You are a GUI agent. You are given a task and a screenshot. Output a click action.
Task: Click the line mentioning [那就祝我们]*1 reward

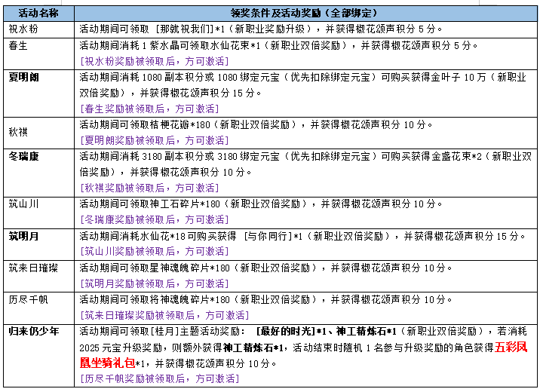(x=261, y=29)
